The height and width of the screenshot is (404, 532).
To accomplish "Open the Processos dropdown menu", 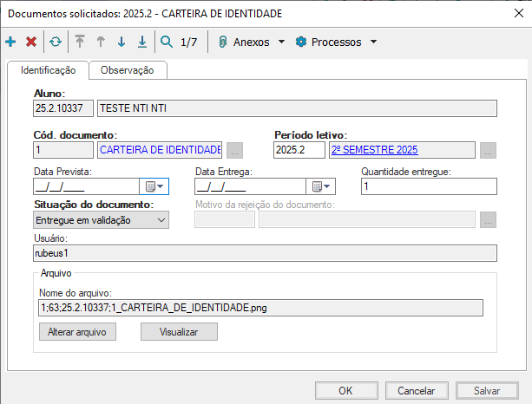I will click(x=337, y=42).
